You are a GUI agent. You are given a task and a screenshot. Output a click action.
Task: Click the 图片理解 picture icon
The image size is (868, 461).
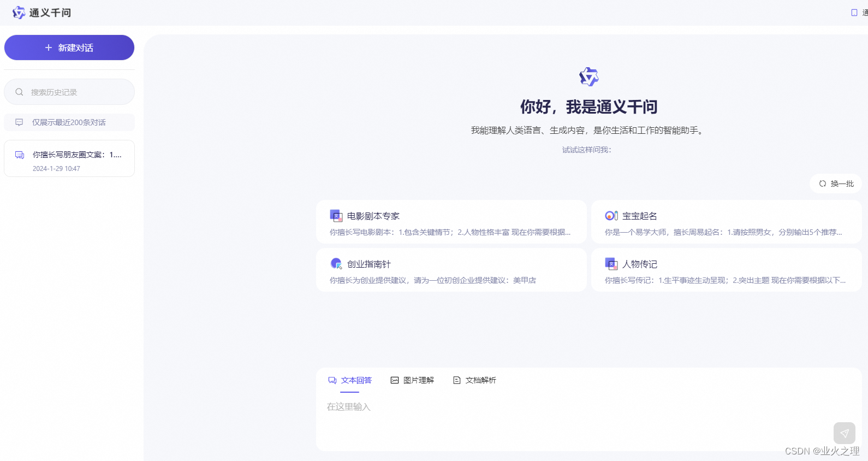[395, 380]
